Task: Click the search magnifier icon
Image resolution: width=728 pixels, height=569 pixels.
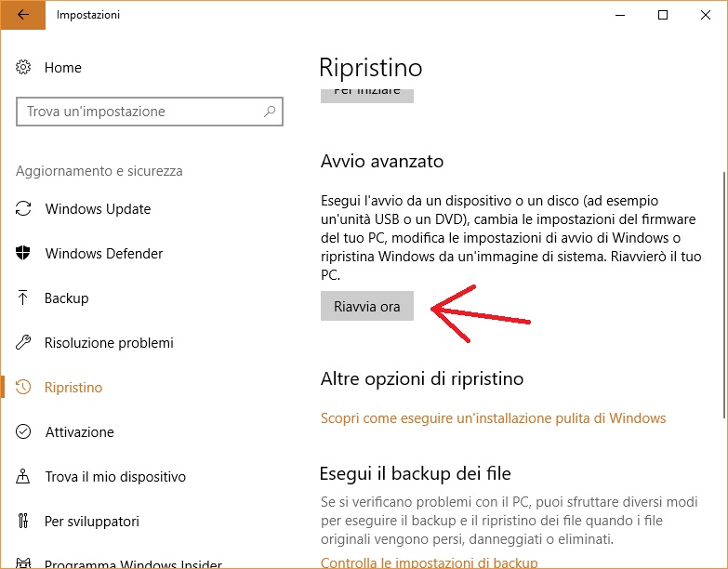Action: point(270,112)
